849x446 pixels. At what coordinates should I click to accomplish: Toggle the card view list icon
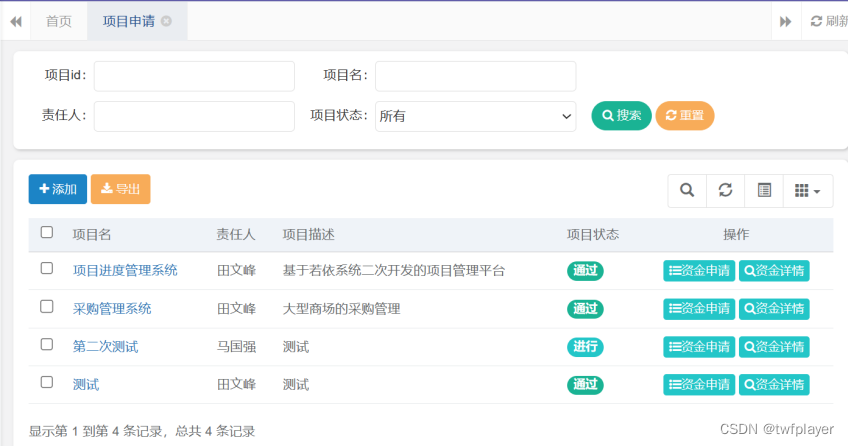(x=764, y=191)
